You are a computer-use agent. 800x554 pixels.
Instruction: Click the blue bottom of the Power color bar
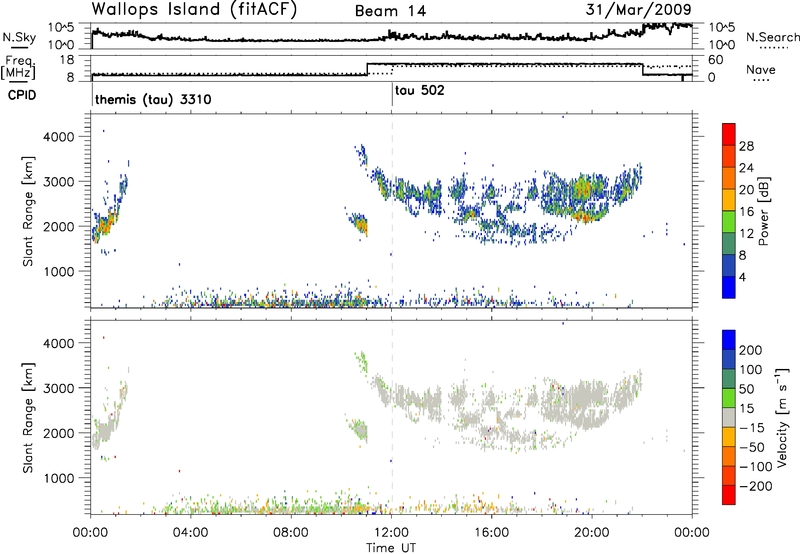coord(729,287)
